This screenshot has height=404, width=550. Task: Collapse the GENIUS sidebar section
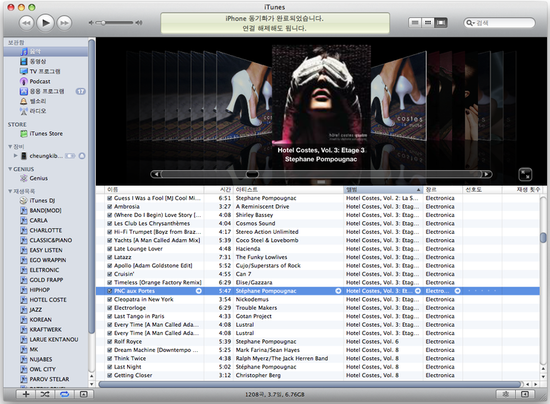10,169
